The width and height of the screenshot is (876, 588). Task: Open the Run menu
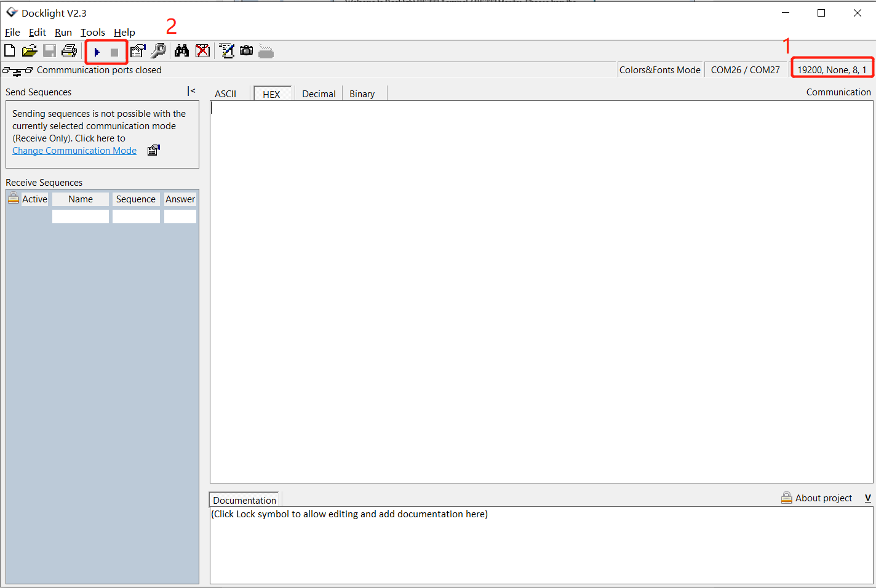point(63,33)
